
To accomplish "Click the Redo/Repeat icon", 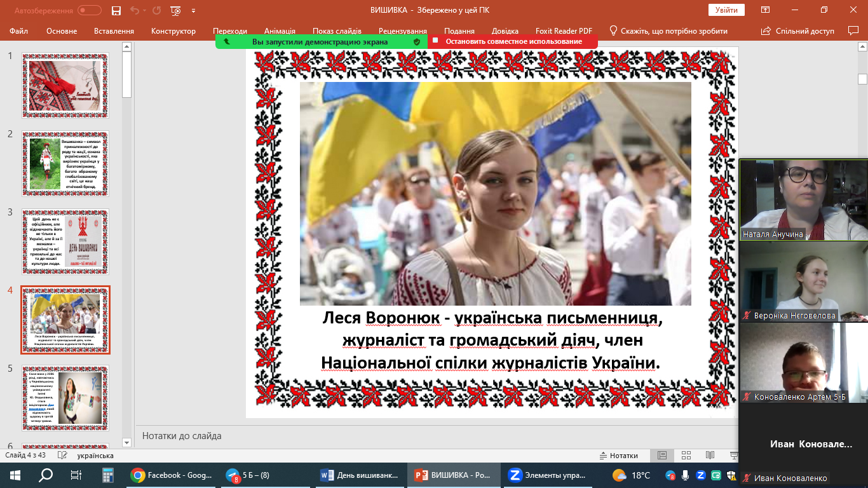I will (x=156, y=10).
